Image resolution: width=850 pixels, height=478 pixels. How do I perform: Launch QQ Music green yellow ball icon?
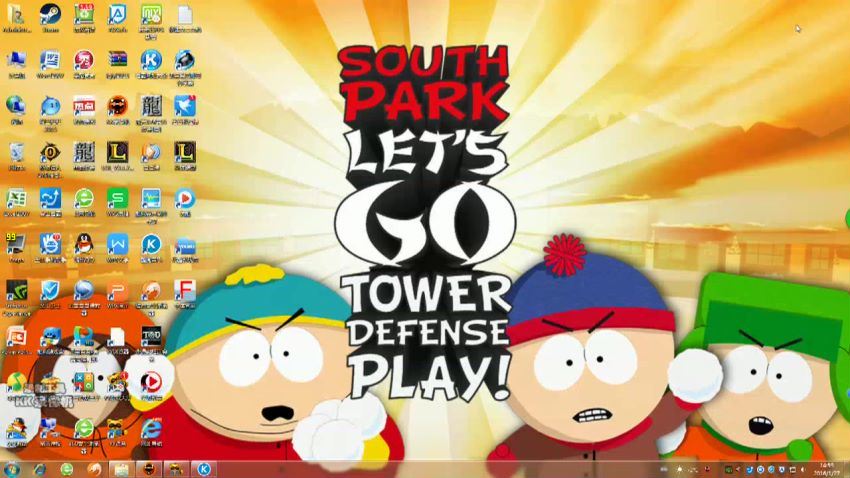16,383
